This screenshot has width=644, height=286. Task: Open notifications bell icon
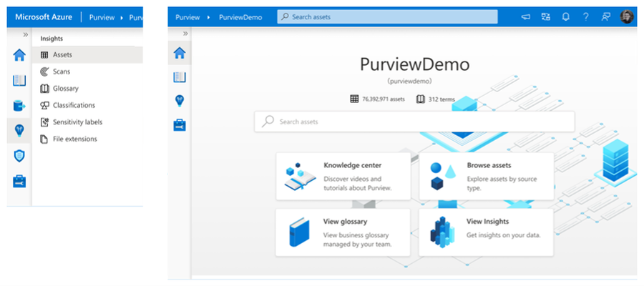(x=565, y=17)
